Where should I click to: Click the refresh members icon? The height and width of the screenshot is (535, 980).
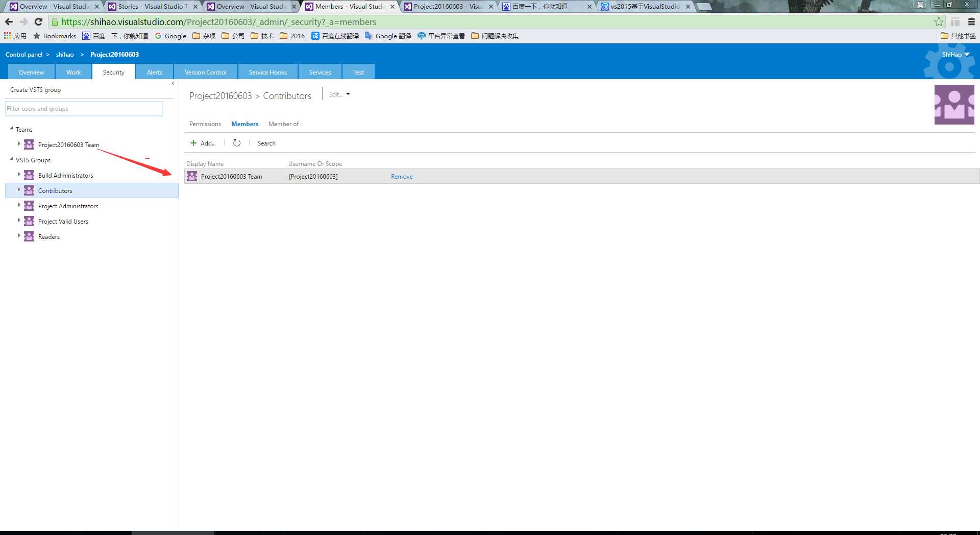click(237, 143)
